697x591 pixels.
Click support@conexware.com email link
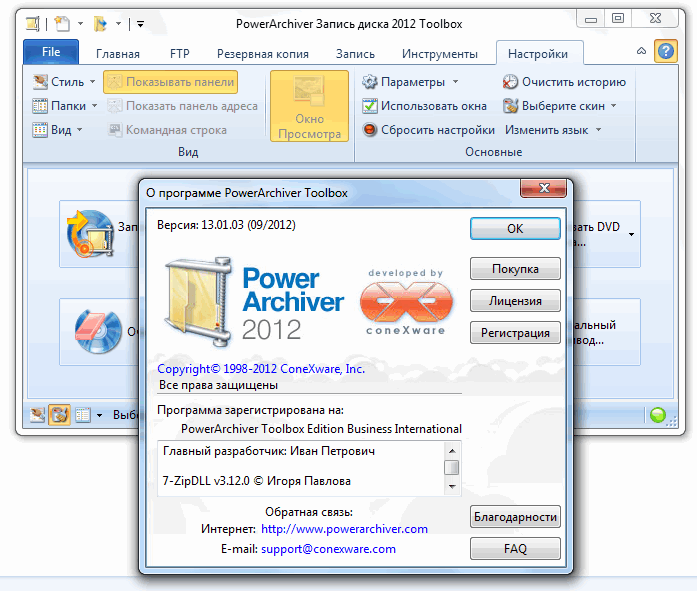[328, 549]
